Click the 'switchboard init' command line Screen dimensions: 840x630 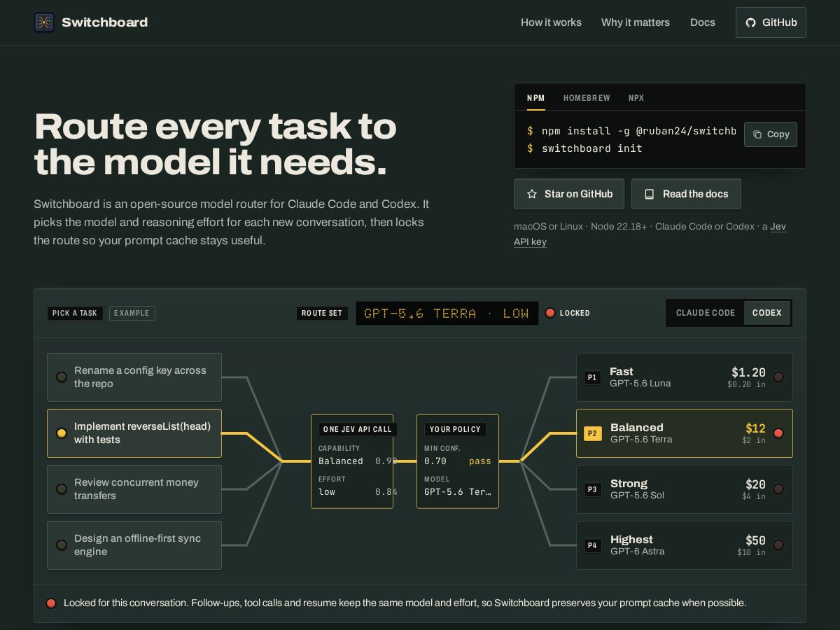point(584,148)
